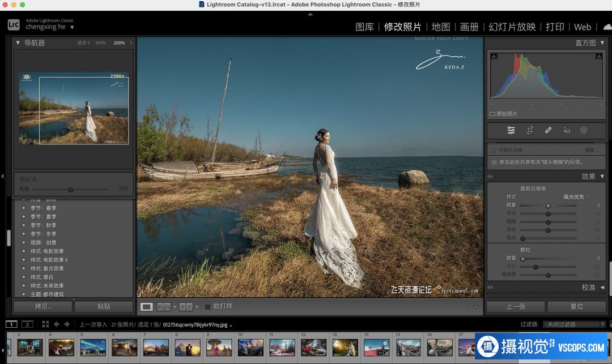
Task: Open the toolbar options dropdown triangle
Action: [476, 307]
